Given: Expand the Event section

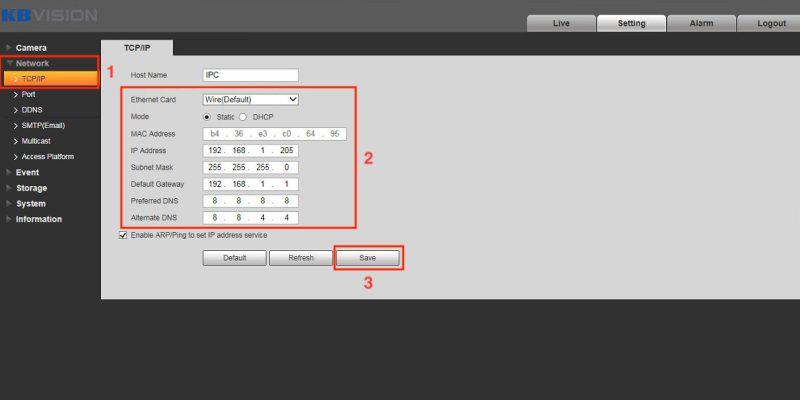Looking at the screenshot, I should pos(28,172).
